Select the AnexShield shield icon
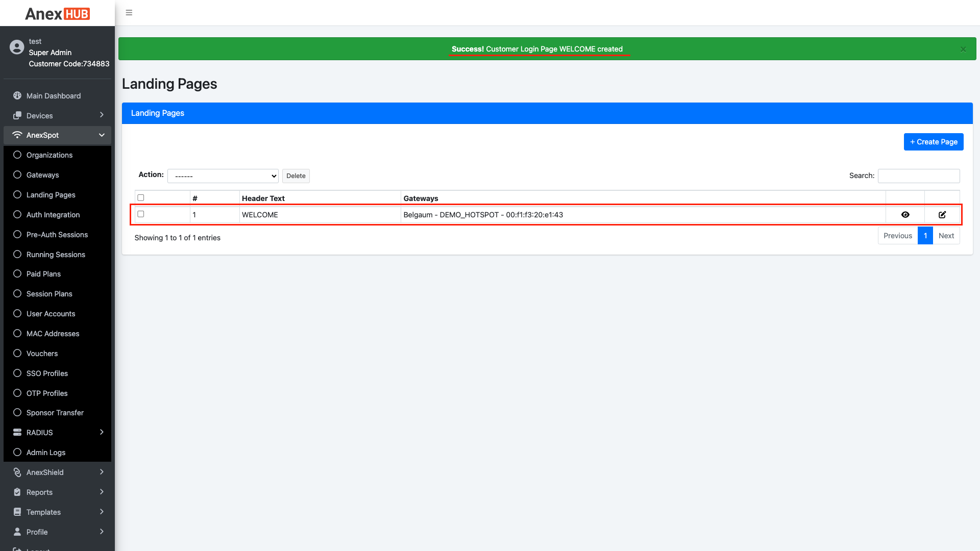The width and height of the screenshot is (980, 551). point(17,472)
